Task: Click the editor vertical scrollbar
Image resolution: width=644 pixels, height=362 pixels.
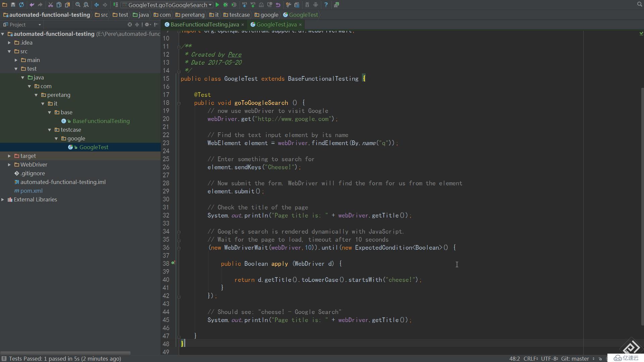Action: [x=642, y=206]
